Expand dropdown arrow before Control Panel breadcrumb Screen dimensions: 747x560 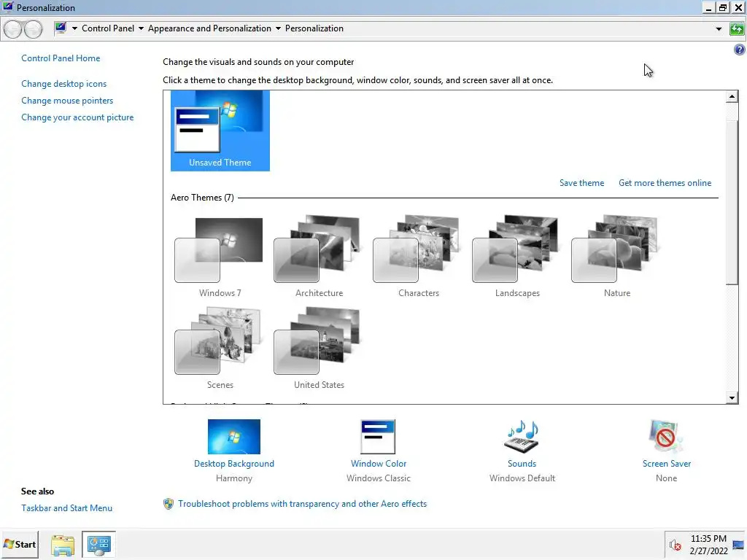[75, 28]
